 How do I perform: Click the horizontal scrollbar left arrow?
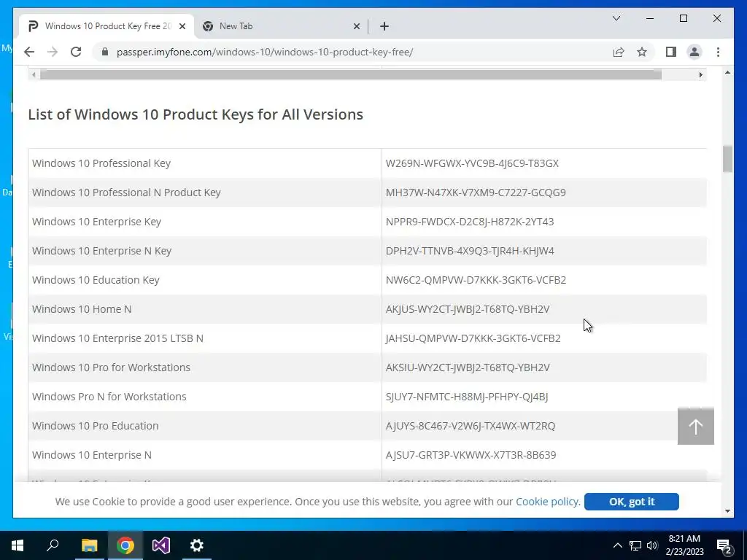point(34,75)
